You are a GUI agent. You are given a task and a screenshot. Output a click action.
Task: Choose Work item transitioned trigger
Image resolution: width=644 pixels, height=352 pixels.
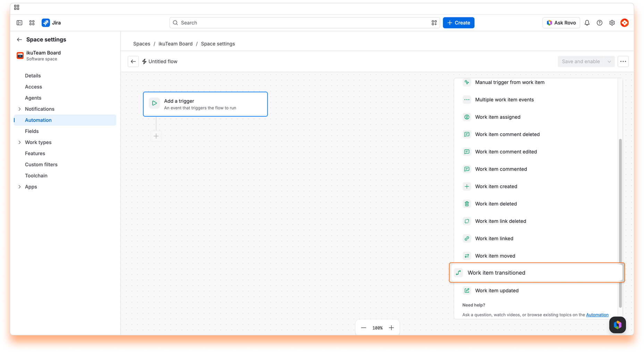[537, 273]
